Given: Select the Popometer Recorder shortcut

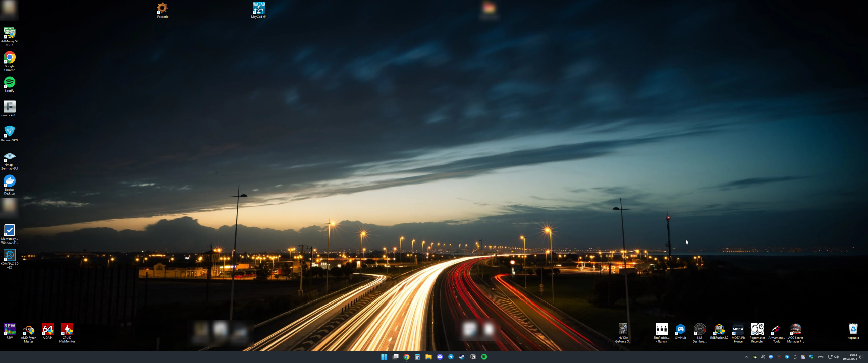Looking at the screenshot, I should tap(757, 333).
